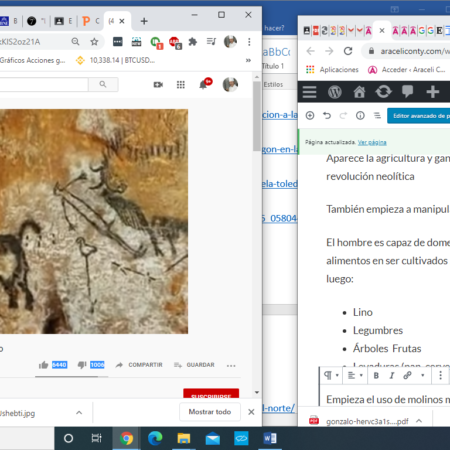Open WordPress hamburger menu
450x450 pixels.
tap(309, 92)
